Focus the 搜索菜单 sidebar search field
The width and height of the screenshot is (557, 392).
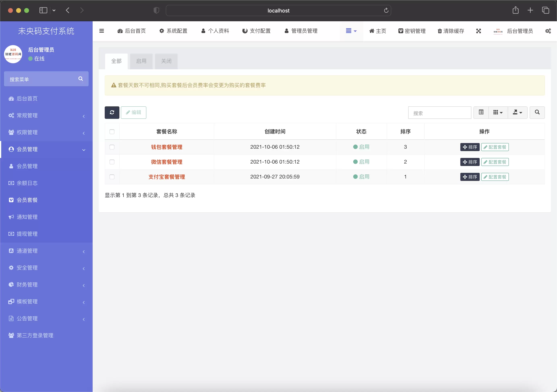click(46, 79)
